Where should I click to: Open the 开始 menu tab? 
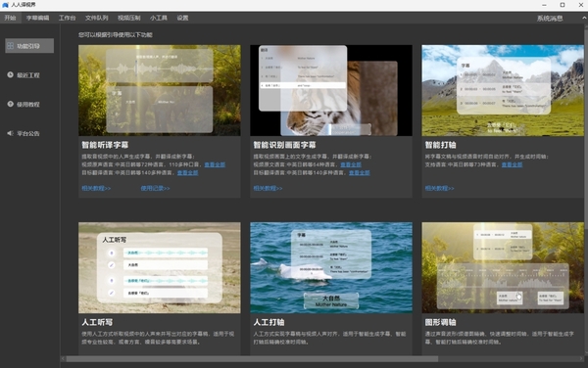pyautogui.click(x=10, y=18)
